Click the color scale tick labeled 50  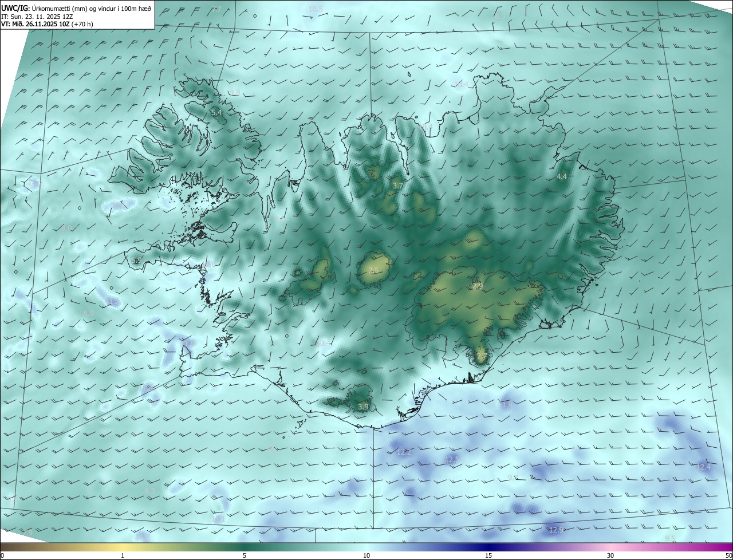(x=728, y=555)
